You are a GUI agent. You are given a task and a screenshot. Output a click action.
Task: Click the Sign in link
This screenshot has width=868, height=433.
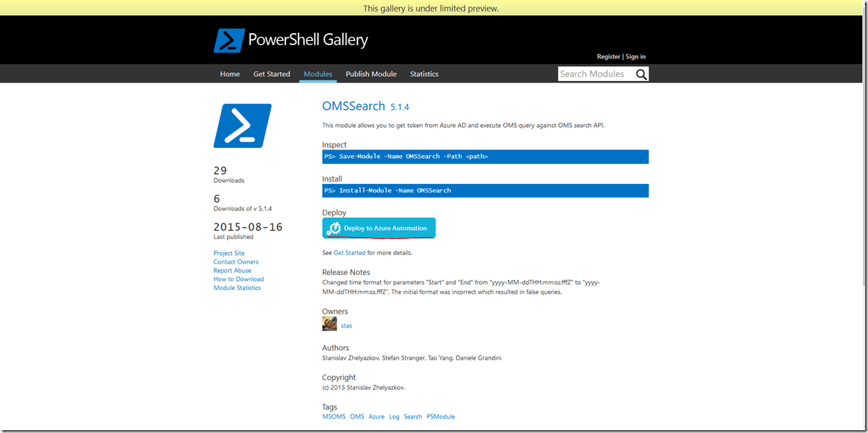point(636,57)
